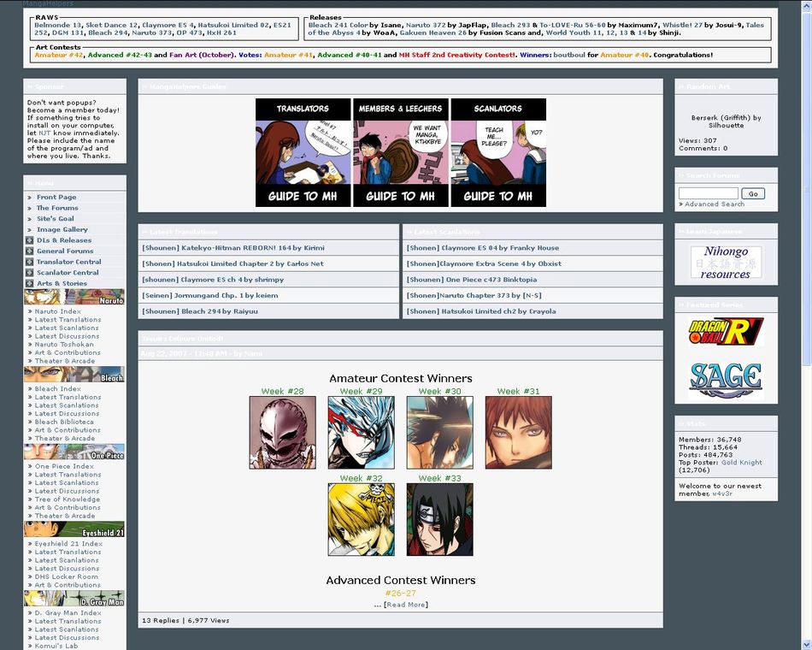View the Week #30 contest winner thumbnail
The image size is (812, 650).
439,433
